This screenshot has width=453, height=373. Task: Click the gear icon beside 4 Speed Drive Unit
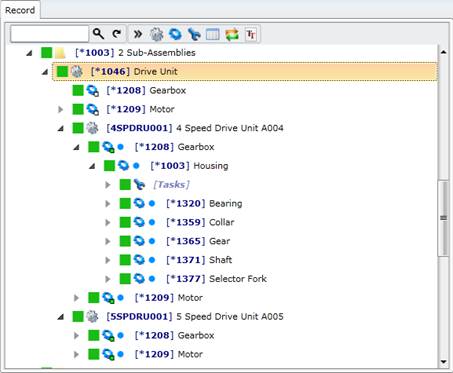tap(92, 128)
